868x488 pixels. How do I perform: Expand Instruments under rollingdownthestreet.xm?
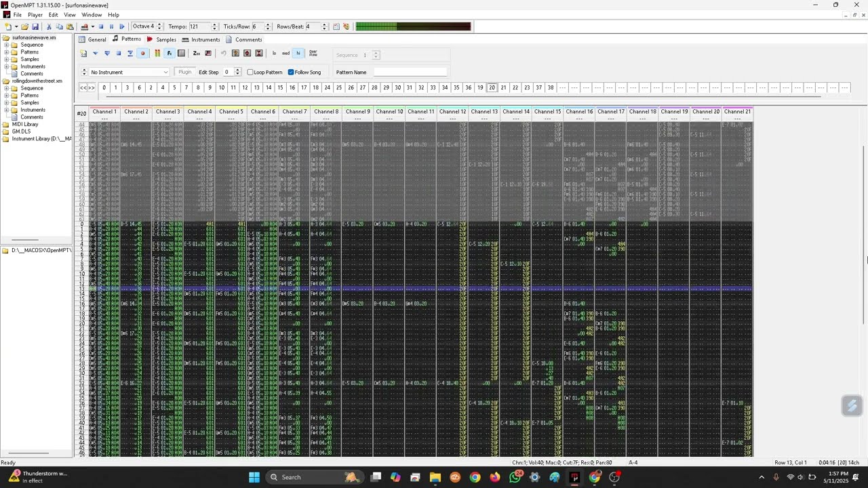click(x=7, y=110)
